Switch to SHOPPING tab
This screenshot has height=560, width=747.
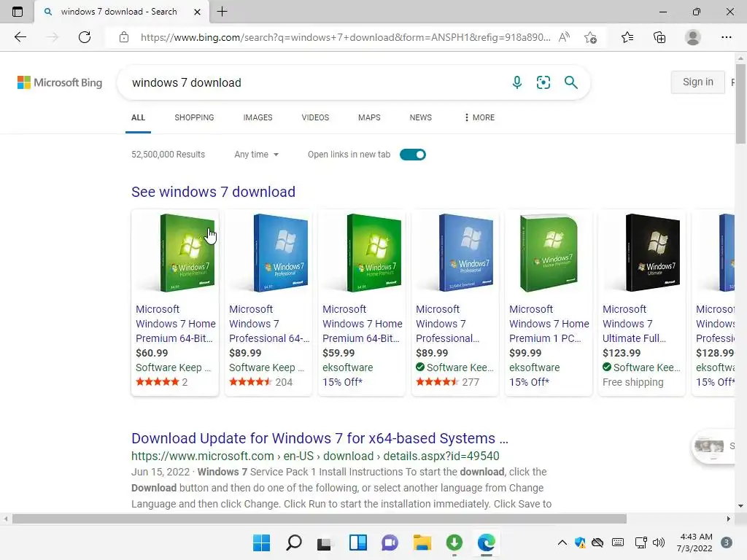click(194, 117)
